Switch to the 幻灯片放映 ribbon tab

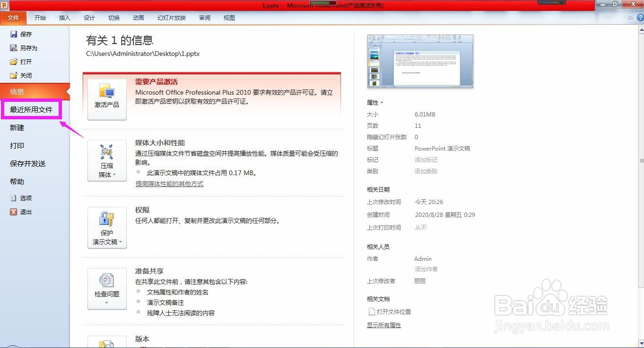pos(172,18)
